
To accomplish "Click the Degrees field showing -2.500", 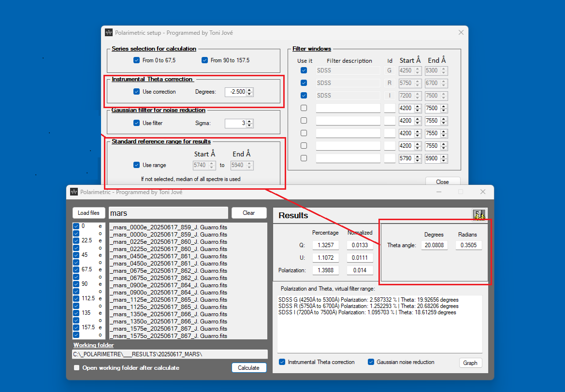I will pos(236,92).
